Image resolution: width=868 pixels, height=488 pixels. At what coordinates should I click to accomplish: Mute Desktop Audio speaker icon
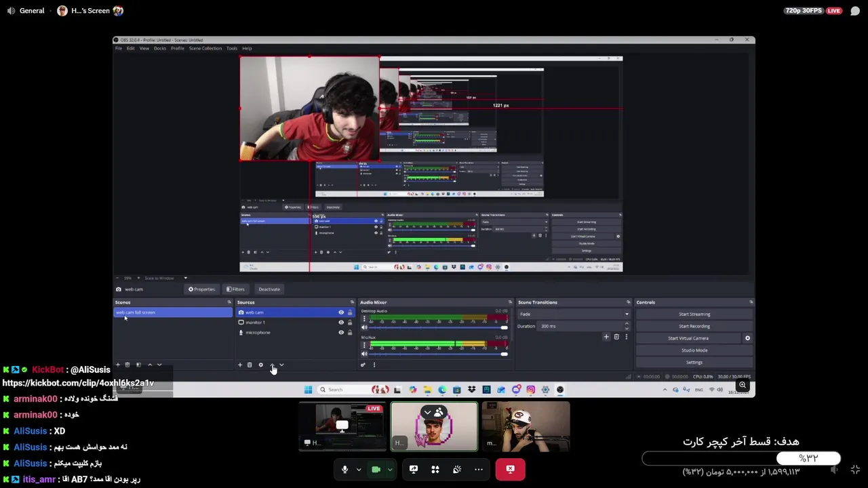(364, 327)
